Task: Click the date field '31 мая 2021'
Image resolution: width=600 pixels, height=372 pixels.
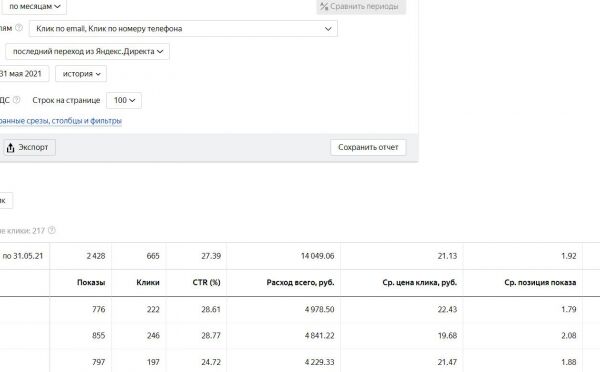Action: tap(24, 73)
